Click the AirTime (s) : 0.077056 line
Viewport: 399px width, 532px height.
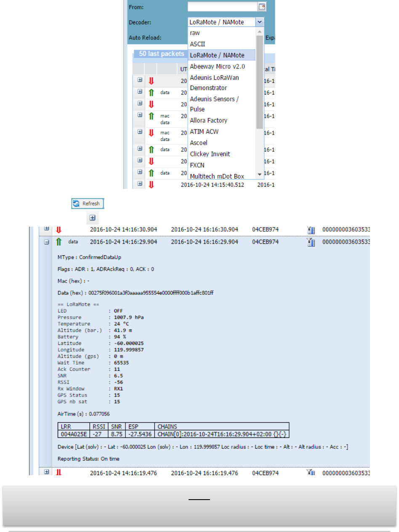(x=84, y=414)
